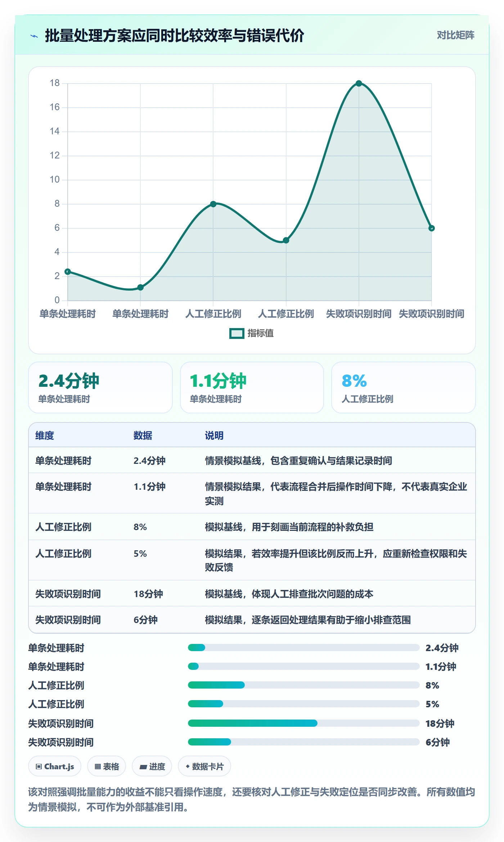Image resolution: width=504 pixels, height=842 pixels.
Task: Click the 18分钟 cell in the table
Action: pos(148,594)
